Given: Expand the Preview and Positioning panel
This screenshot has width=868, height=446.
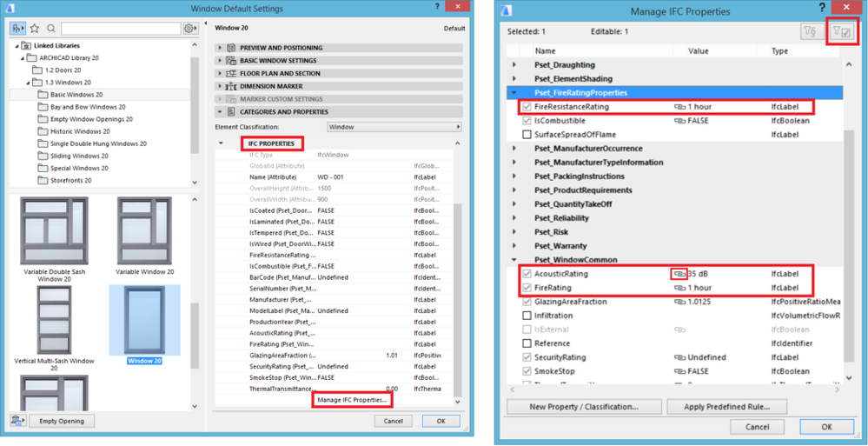Looking at the screenshot, I should coord(221,48).
